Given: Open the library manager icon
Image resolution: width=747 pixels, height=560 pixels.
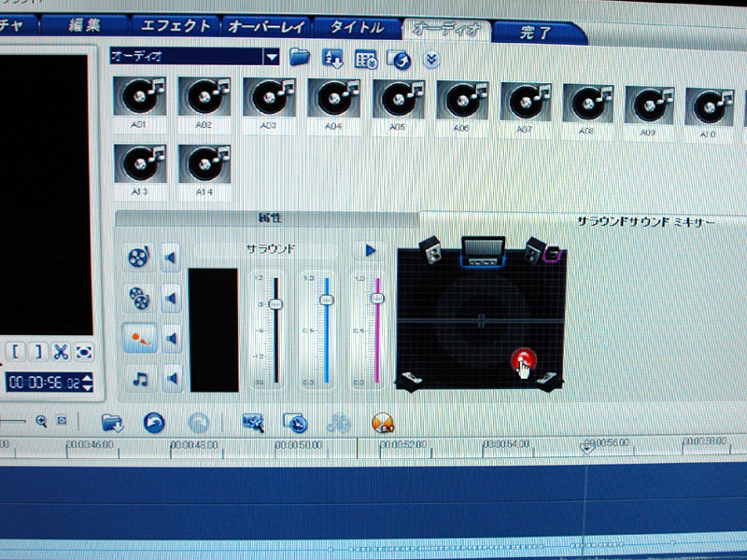Looking at the screenshot, I should (366, 60).
